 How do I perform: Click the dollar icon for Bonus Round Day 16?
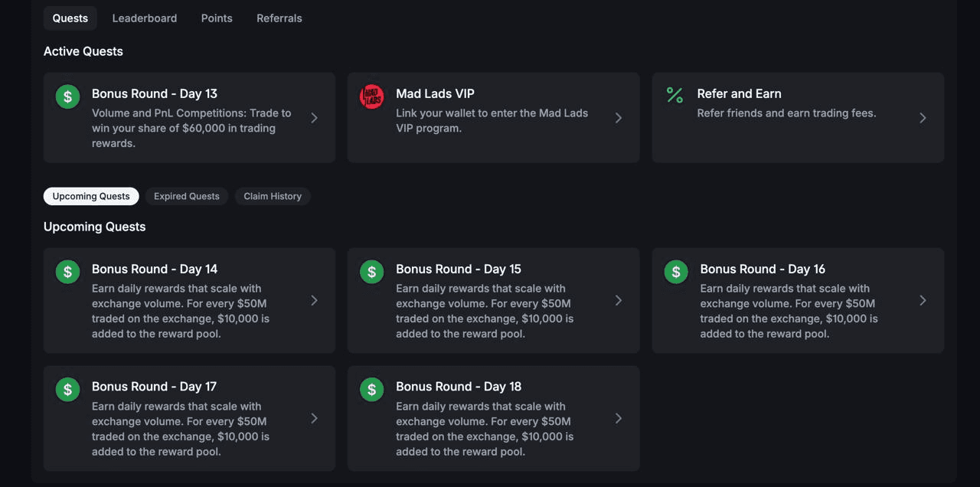(x=676, y=272)
